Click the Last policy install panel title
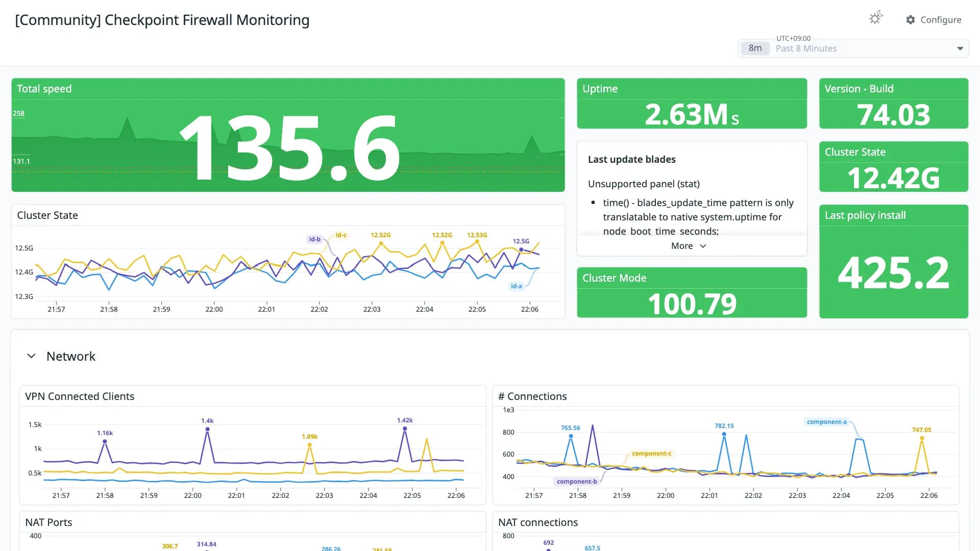 coord(865,215)
